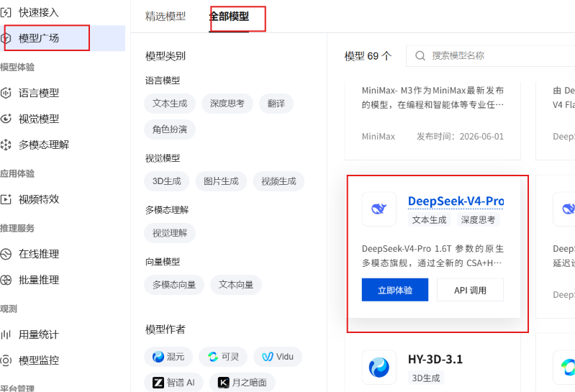Click the HY-3D-3.1 model logo
575x392 pixels.
click(379, 367)
